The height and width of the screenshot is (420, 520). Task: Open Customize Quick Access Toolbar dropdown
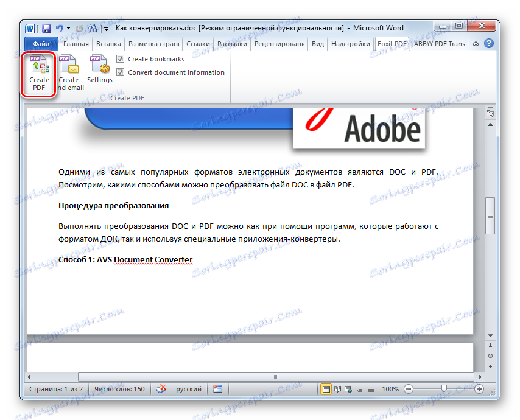106,29
